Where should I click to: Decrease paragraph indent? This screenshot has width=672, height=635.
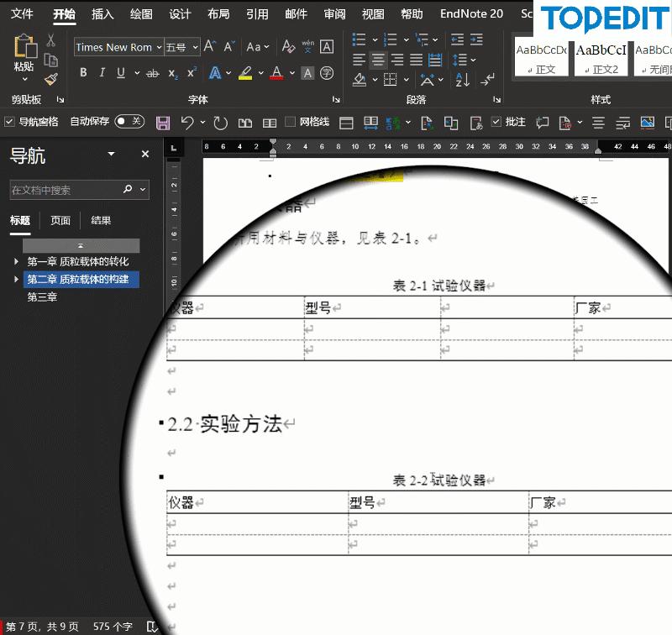coord(457,39)
